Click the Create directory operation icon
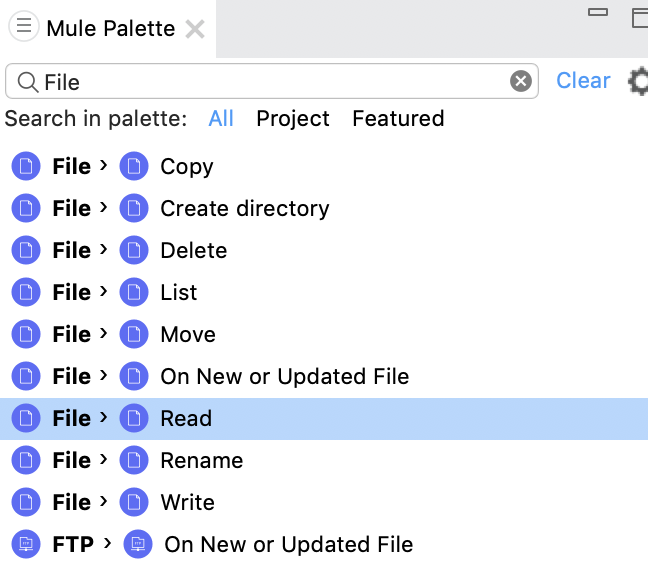 coord(134,208)
